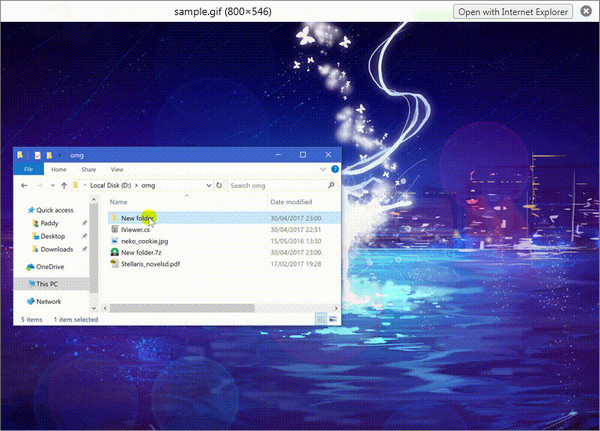This screenshot has height=431, width=600.
Task: Click the horizontal scrollbar in file list
Action: 180,307
